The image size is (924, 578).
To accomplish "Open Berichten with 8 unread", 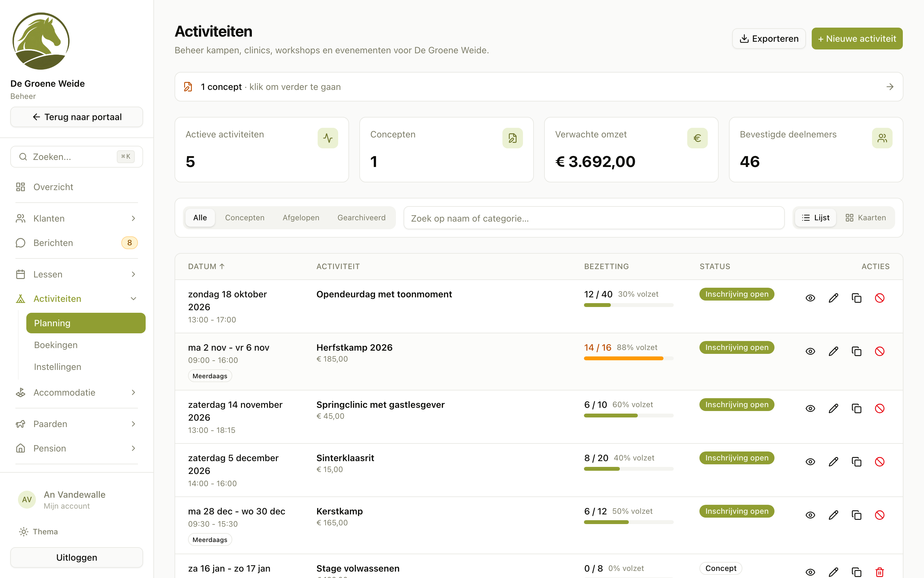I will [76, 243].
